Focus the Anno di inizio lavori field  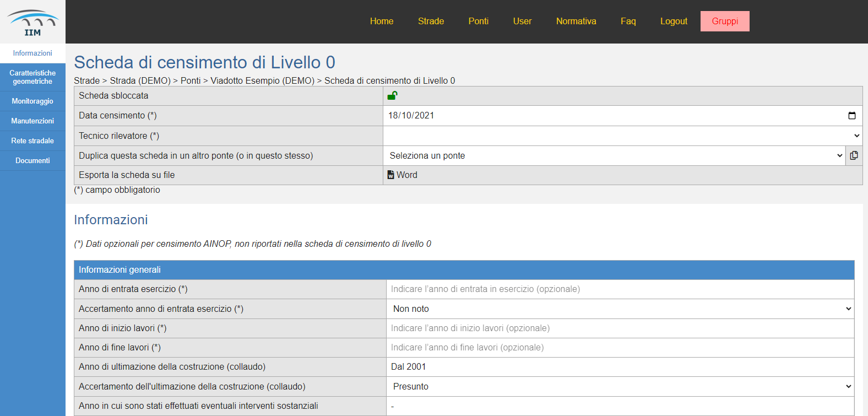pyautogui.click(x=620, y=328)
